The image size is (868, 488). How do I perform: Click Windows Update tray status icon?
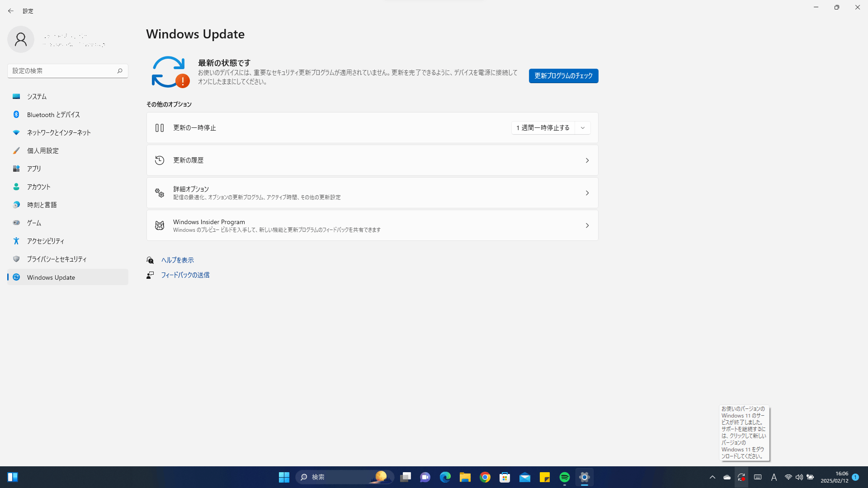coord(741,477)
